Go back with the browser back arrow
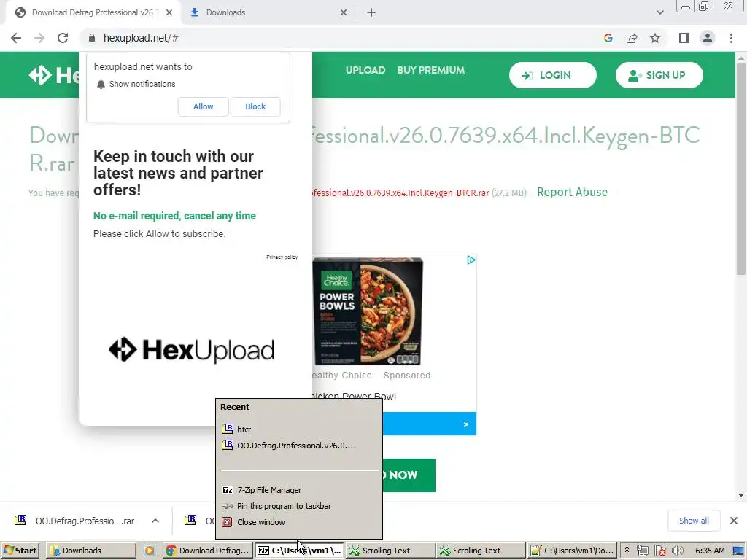This screenshot has width=747, height=560. [x=16, y=38]
